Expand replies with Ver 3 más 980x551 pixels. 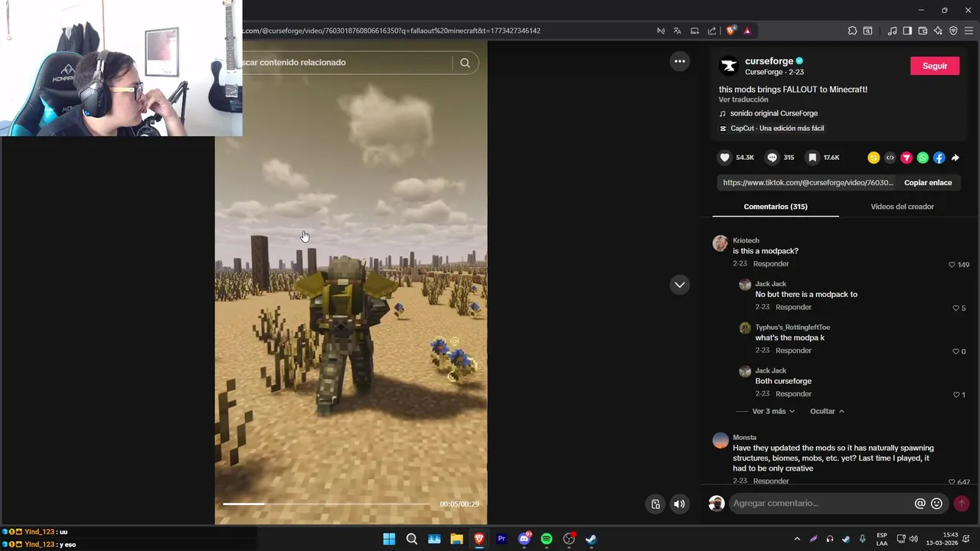(x=773, y=412)
